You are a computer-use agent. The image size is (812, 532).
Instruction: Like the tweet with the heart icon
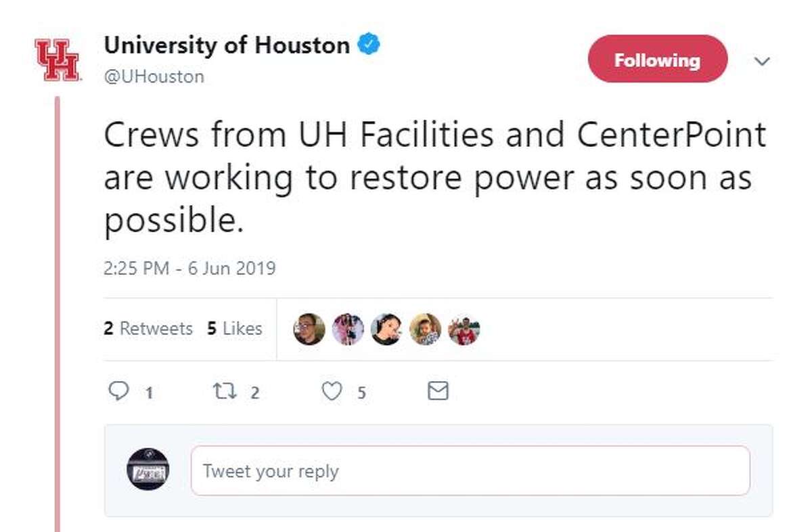tap(331, 391)
